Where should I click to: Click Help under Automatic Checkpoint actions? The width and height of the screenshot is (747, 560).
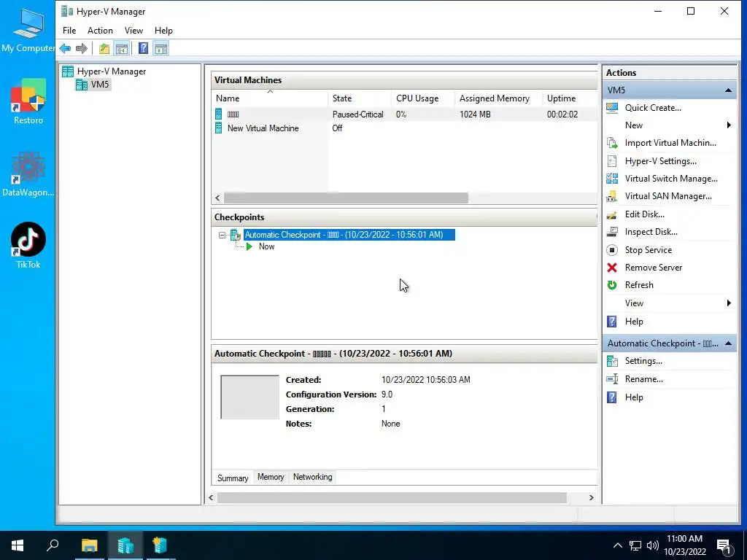(634, 397)
